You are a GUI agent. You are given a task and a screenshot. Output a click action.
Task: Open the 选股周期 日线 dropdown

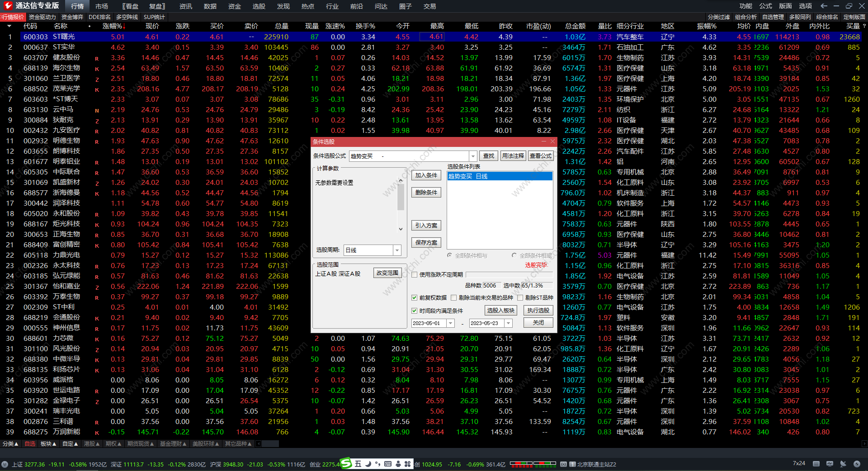397,250
